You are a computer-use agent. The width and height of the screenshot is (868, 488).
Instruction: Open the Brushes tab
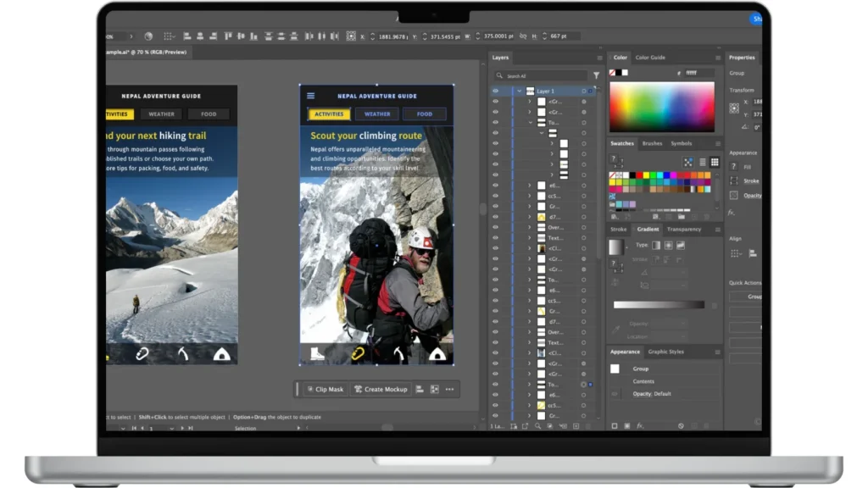[x=652, y=143]
